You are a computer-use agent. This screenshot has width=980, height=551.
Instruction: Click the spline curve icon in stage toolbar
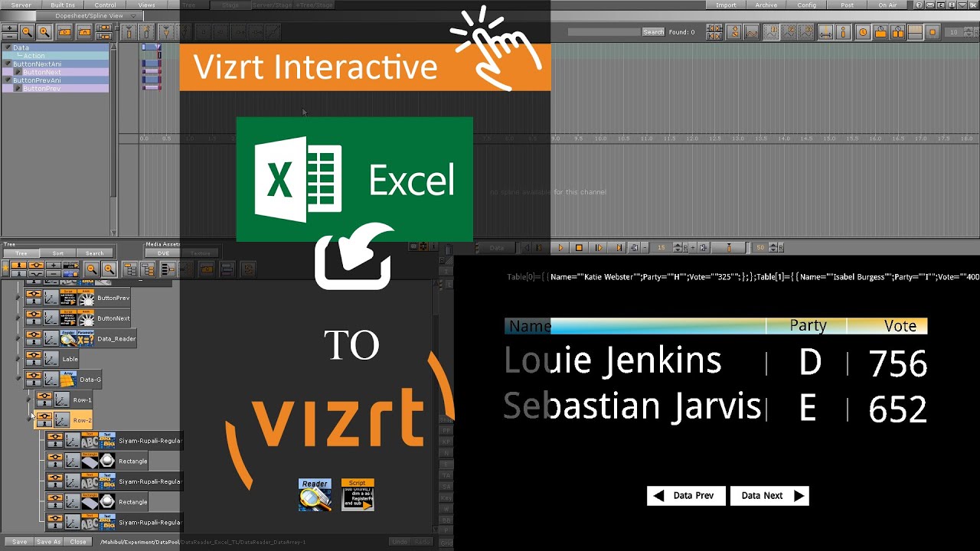(x=752, y=32)
